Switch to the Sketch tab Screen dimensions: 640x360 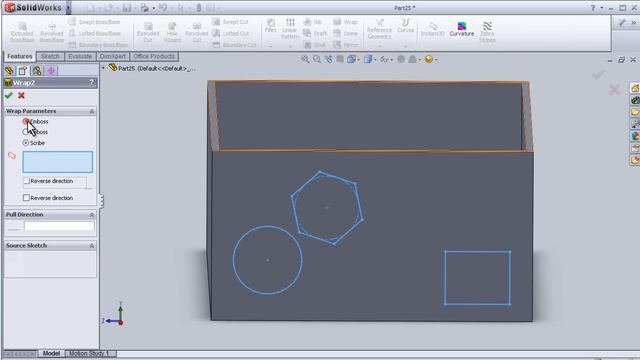tap(50, 57)
